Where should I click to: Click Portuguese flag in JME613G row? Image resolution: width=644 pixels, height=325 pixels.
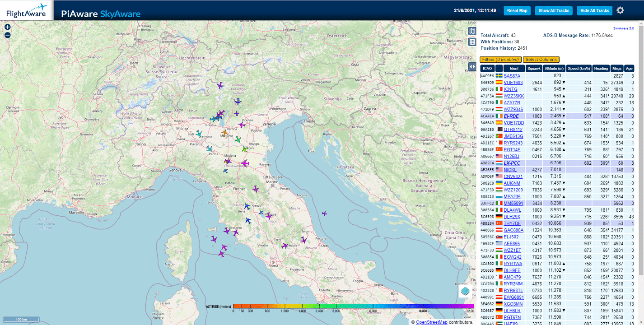pos(499,136)
